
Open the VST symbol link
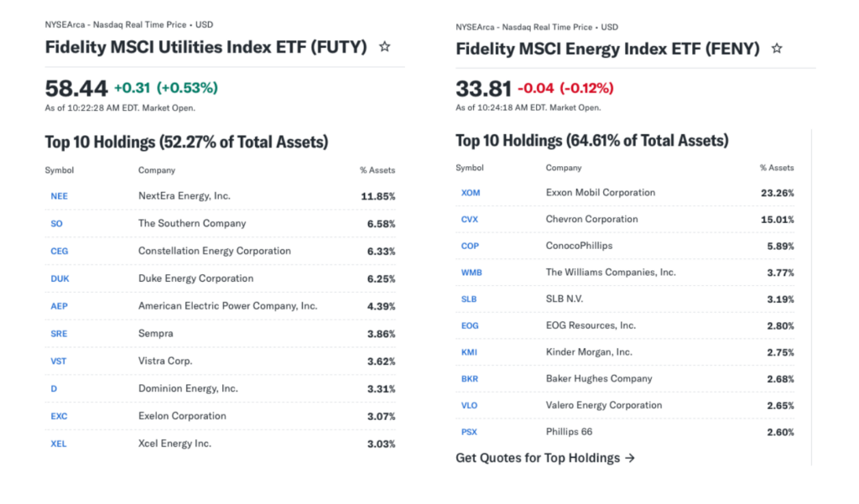[59, 361]
